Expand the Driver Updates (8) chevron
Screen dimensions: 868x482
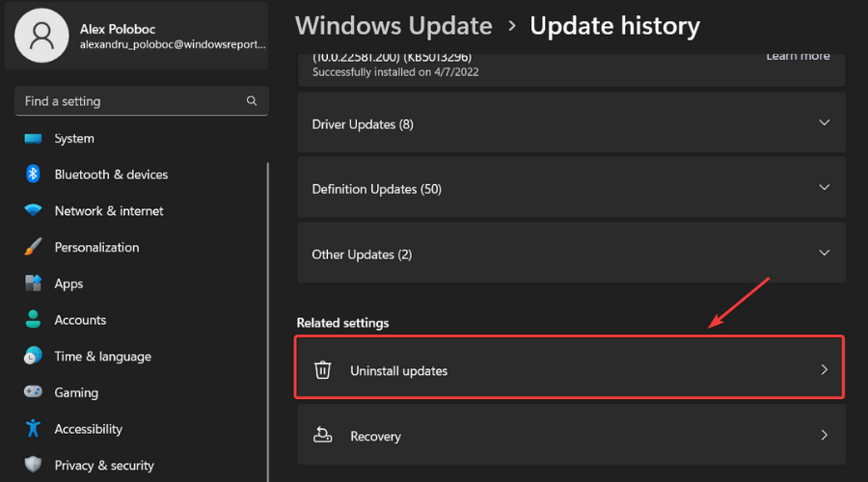(825, 122)
